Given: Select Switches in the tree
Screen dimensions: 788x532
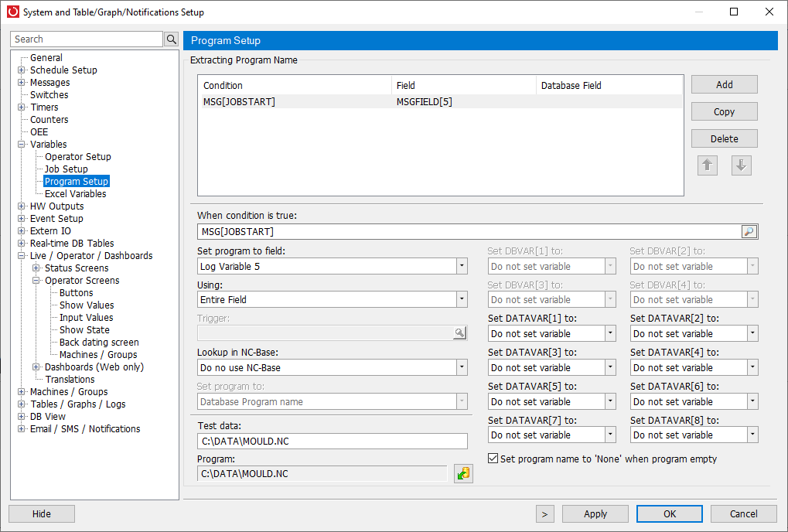Looking at the screenshot, I should 49,95.
